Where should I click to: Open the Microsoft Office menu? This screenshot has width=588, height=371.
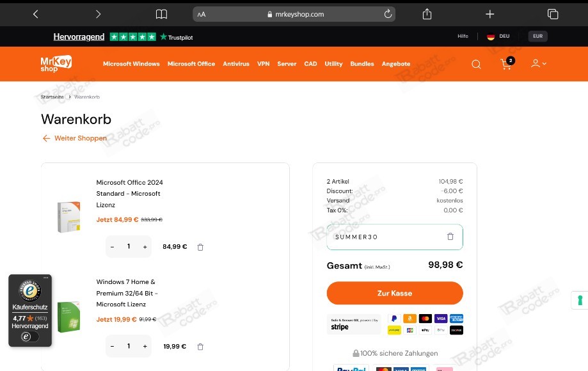[191, 64]
